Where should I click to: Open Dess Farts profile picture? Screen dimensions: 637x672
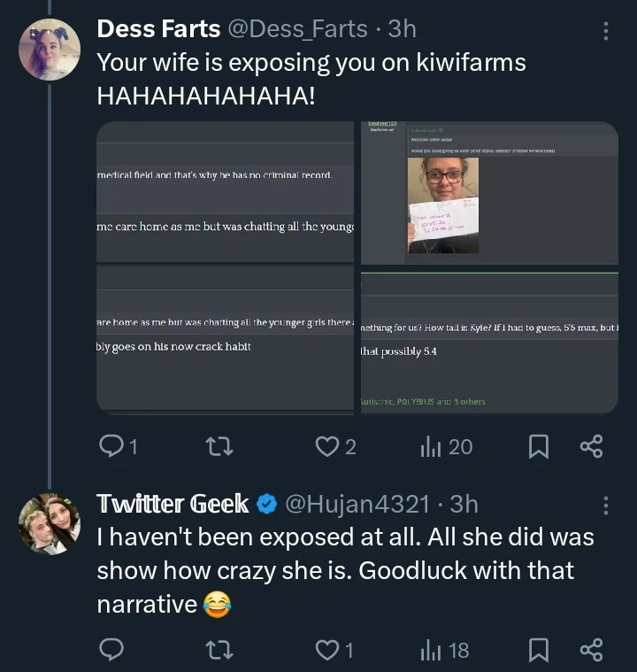tap(50, 50)
